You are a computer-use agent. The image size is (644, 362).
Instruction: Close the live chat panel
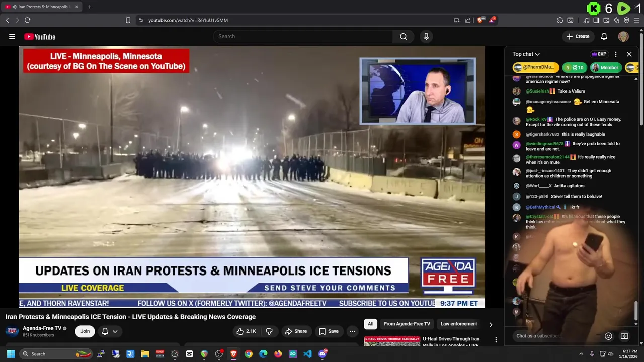[x=629, y=54]
